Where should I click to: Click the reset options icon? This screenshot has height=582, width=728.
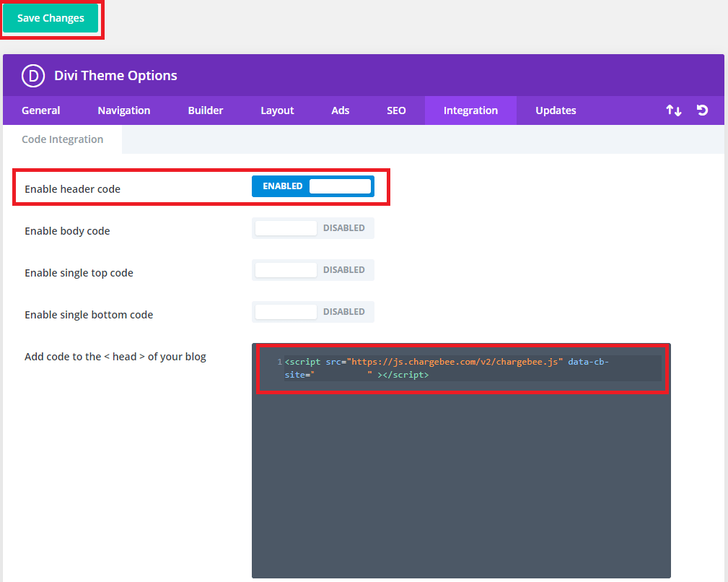[x=703, y=110]
